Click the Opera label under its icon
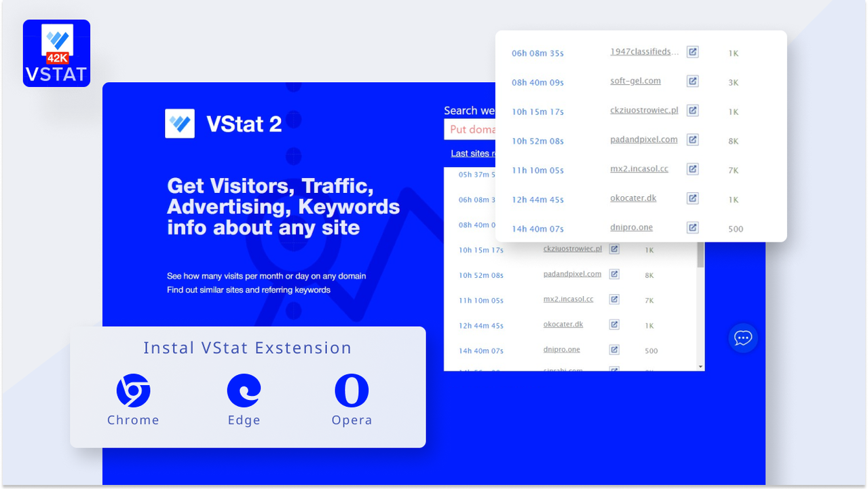Screen dimensions: 868x489 [352, 420]
